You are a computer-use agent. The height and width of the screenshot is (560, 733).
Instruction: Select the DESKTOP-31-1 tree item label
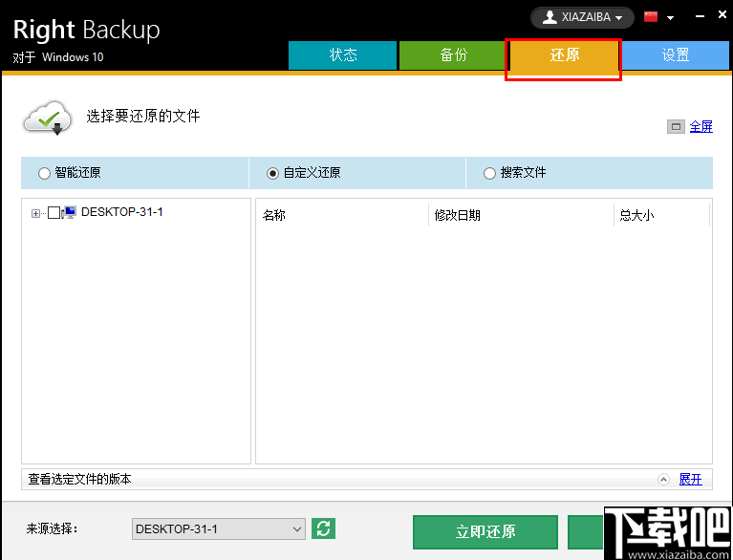pyautogui.click(x=122, y=212)
